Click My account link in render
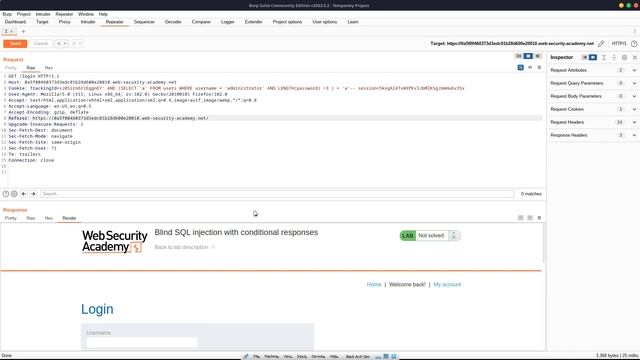This screenshot has height=360, width=640. 447,284
